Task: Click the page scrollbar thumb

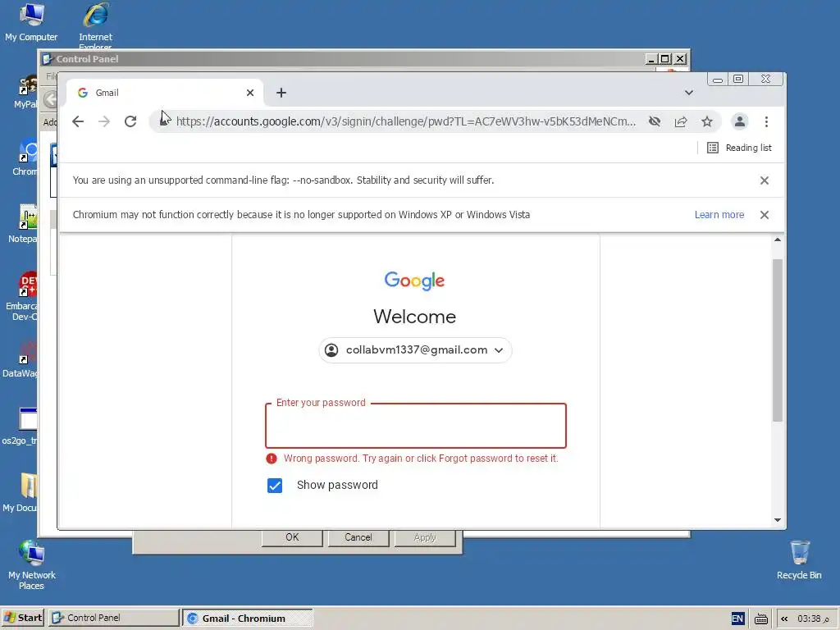Action: (778, 340)
